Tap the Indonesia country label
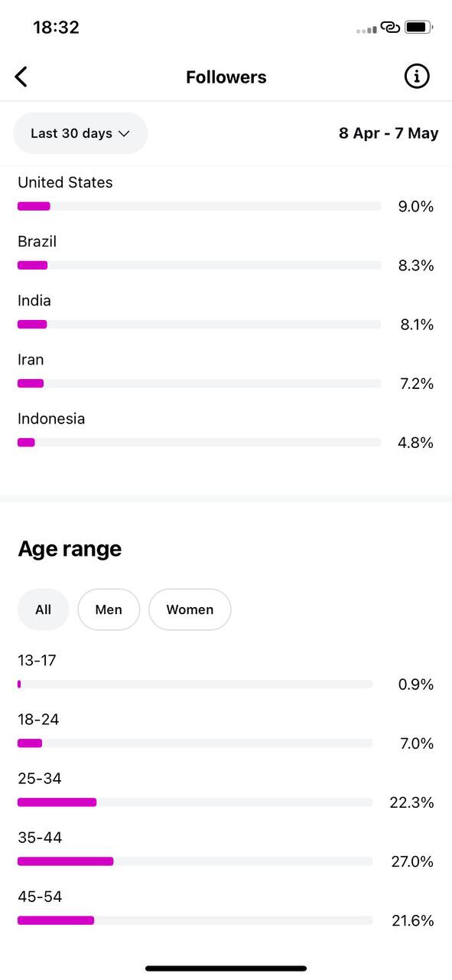Screen dimensions: 452x980 (51, 419)
